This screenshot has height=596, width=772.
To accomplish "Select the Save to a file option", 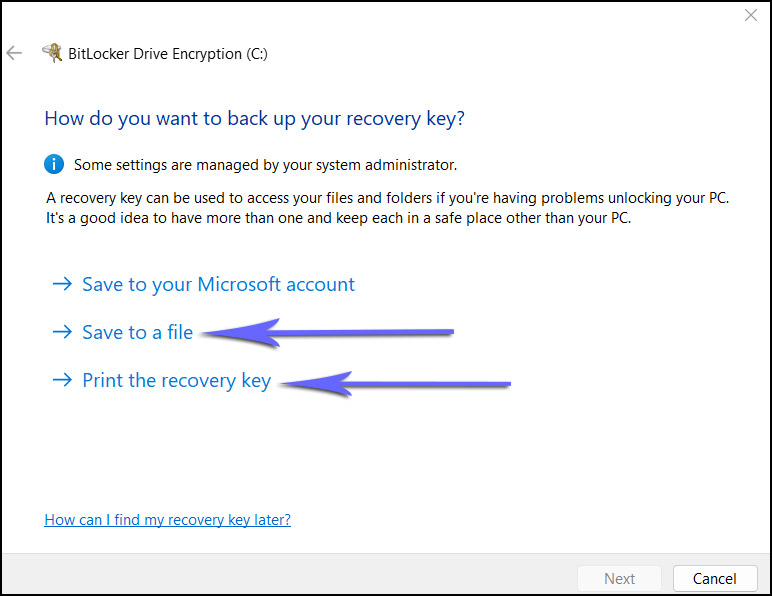I will 137,333.
